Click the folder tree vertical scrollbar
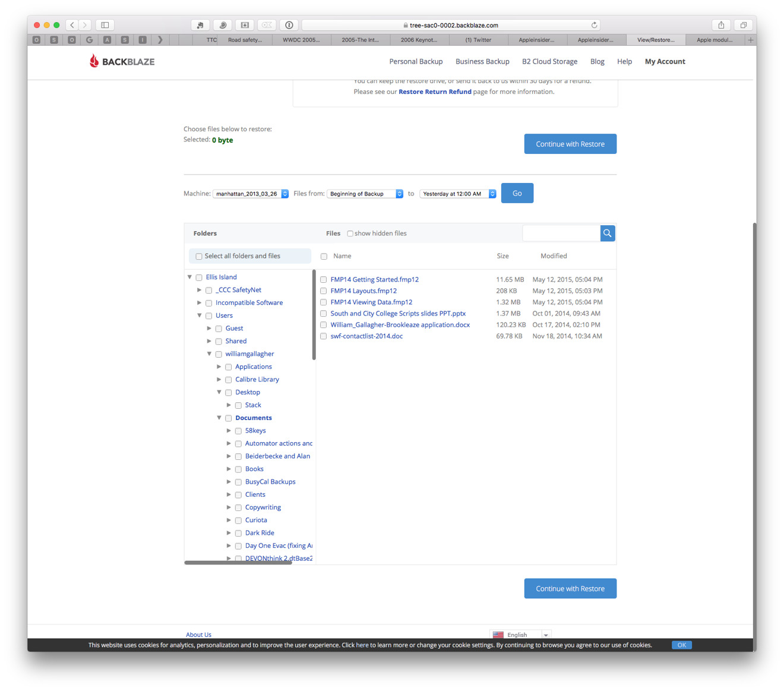 314,315
